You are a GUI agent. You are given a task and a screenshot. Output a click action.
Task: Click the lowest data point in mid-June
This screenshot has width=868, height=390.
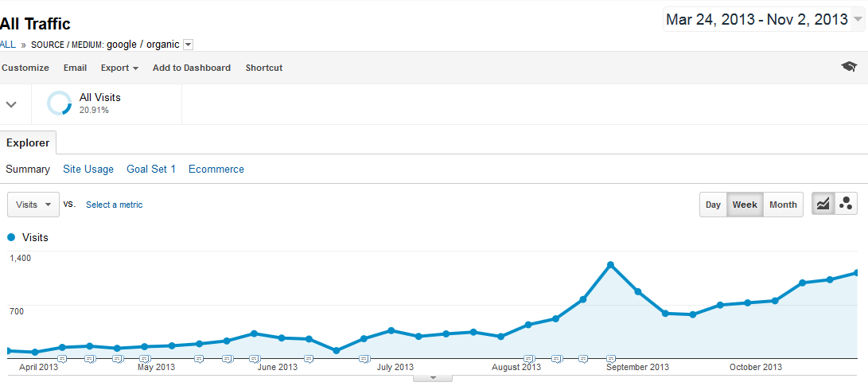click(336, 351)
